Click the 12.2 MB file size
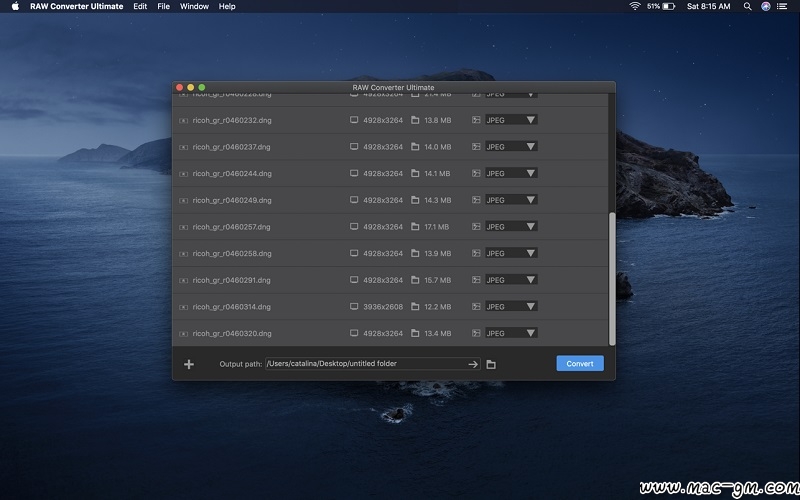 click(438, 307)
